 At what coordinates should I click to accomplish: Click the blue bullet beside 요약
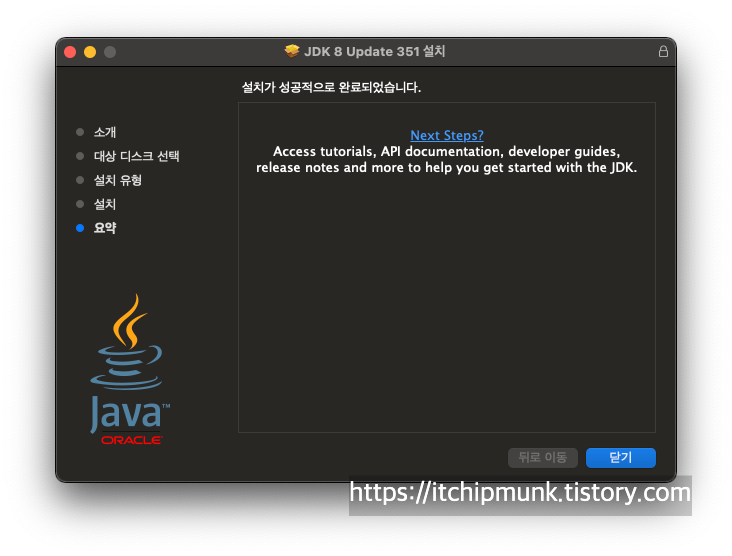pos(80,228)
